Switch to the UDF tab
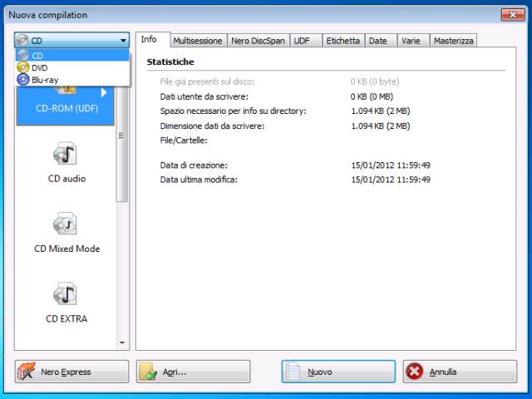Screen dimensions: 532x399 pos(304,41)
